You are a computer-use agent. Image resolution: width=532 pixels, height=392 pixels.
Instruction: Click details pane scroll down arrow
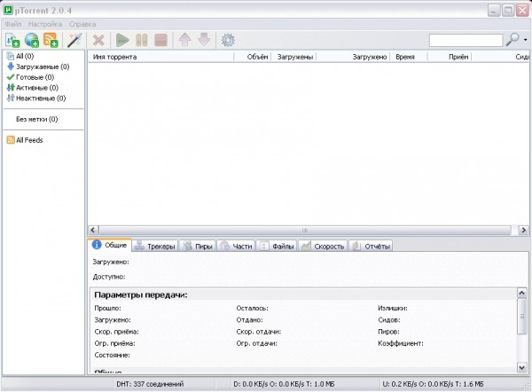point(522,367)
